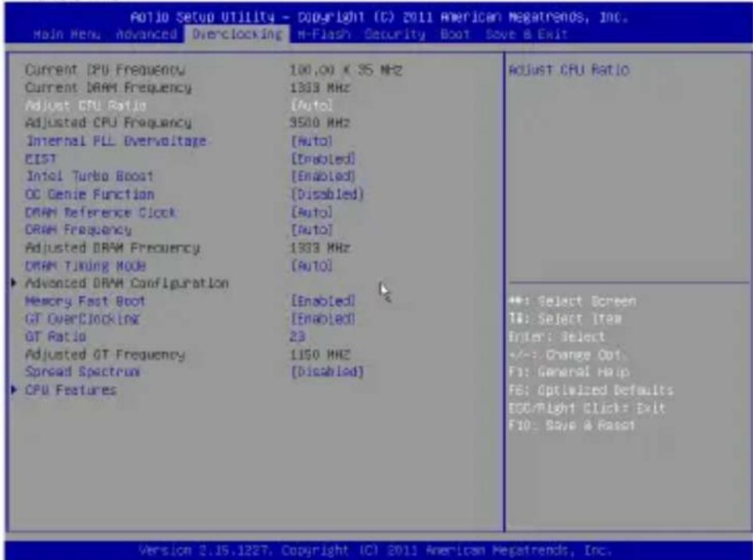Toggle Memory Fast Boot Enabled value
The height and width of the screenshot is (560, 753).
pyautogui.click(x=323, y=301)
